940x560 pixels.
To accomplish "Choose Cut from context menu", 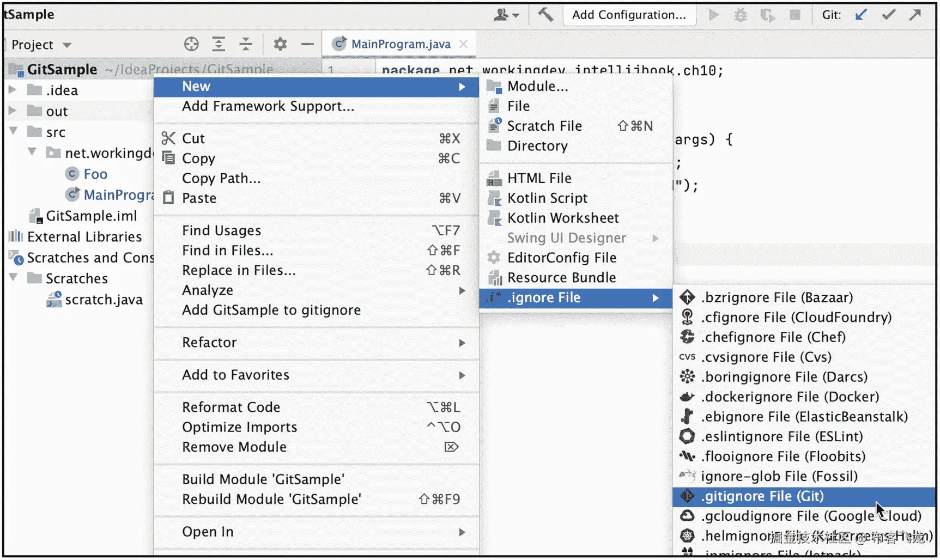I will (316, 138).
